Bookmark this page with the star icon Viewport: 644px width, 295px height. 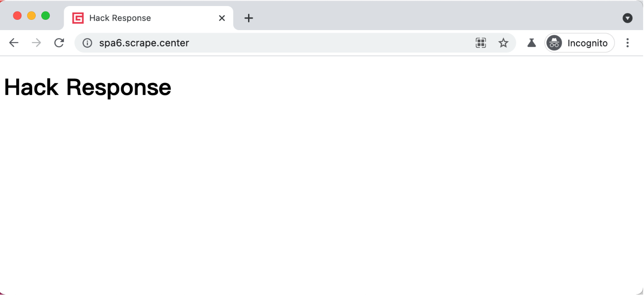coord(503,43)
